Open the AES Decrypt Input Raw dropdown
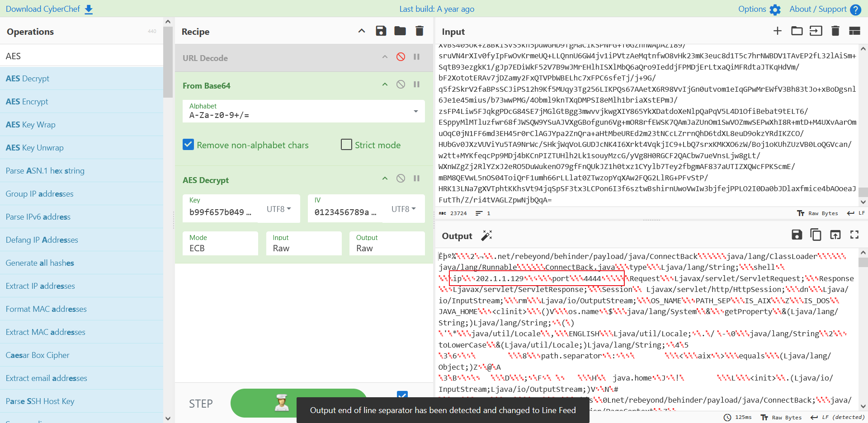 pyautogui.click(x=304, y=244)
